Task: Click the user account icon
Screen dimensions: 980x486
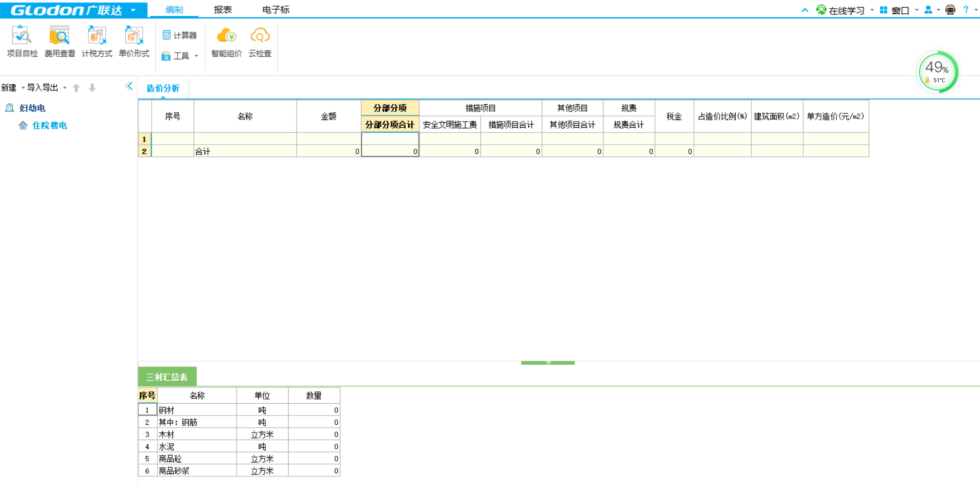Action: (928, 10)
